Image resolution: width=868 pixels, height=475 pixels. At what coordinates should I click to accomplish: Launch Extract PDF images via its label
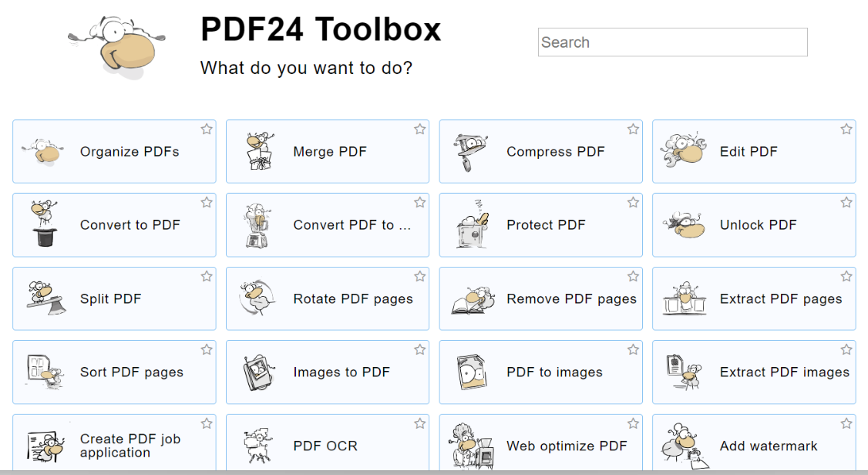785,372
